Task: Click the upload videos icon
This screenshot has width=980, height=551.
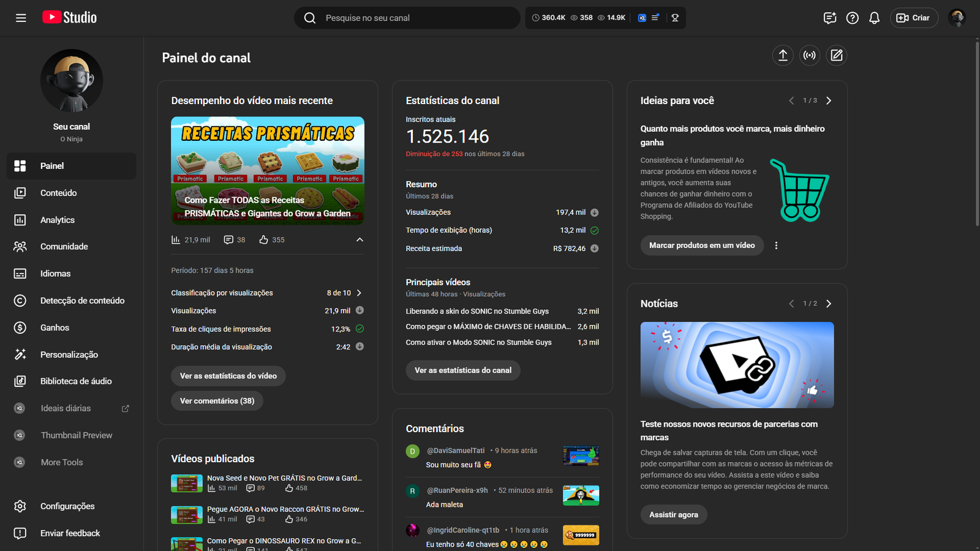Action: (783, 56)
